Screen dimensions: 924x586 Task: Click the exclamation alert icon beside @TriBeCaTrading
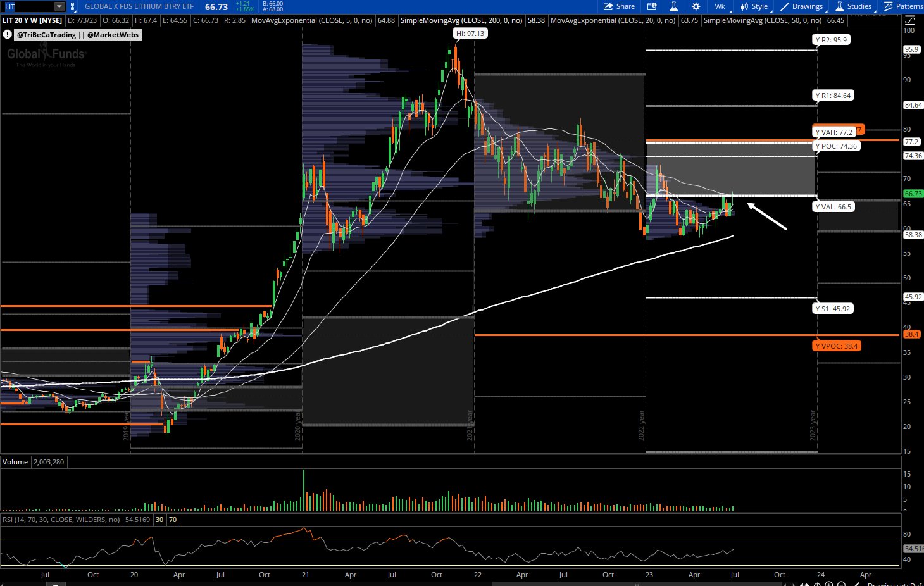pos(8,35)
